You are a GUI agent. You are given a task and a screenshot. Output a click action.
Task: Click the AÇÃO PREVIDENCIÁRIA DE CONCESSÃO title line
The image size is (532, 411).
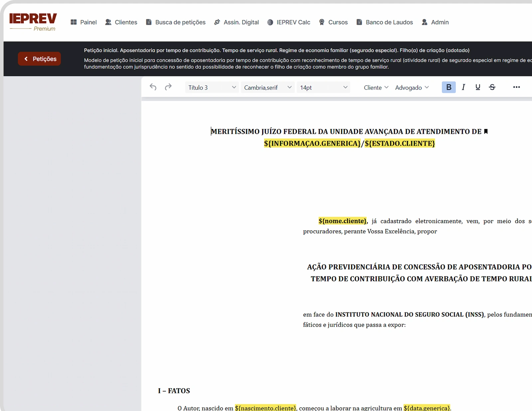[x=419, y=267]
